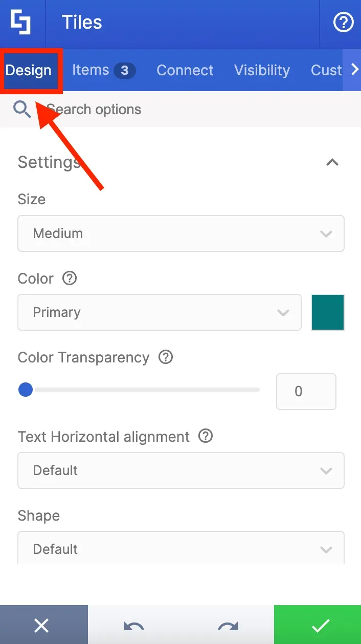Open the Size dropdown showing Medium
361x644 pixels.
[181, 233]
